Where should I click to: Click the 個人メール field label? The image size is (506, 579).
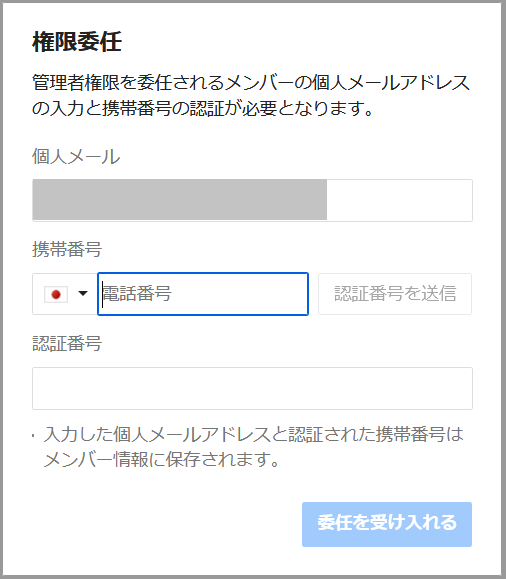tap(76, 157)
